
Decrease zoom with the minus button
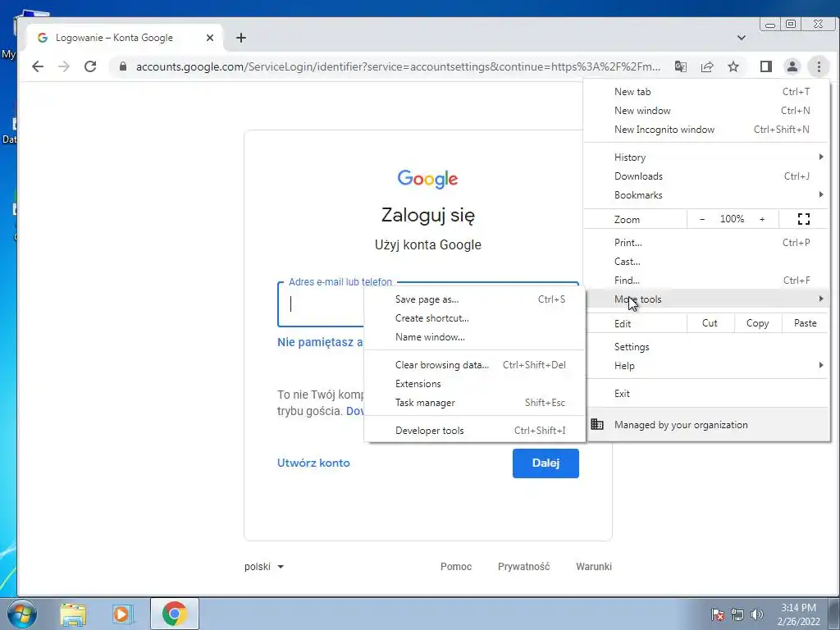(x=702, y=219)
